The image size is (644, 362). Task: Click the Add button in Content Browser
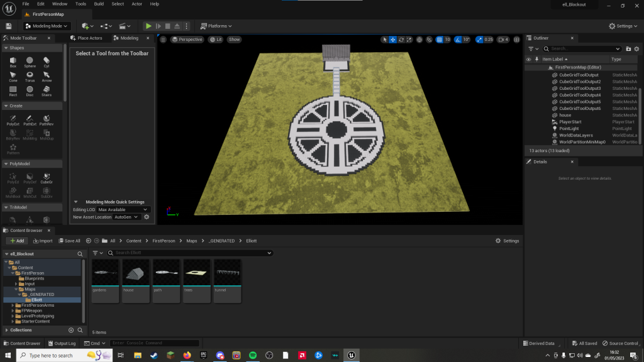pyautogui.click(x=16, y=241)
